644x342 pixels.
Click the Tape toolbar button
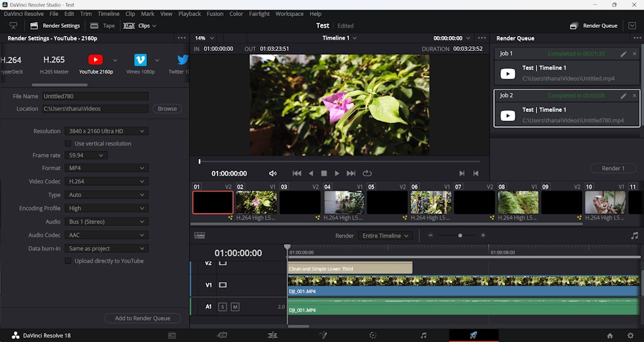pyautogui.click(x=102, y=26)
